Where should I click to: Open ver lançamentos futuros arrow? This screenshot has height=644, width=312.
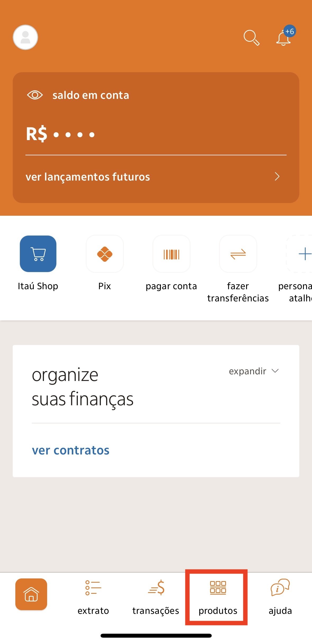277,176
